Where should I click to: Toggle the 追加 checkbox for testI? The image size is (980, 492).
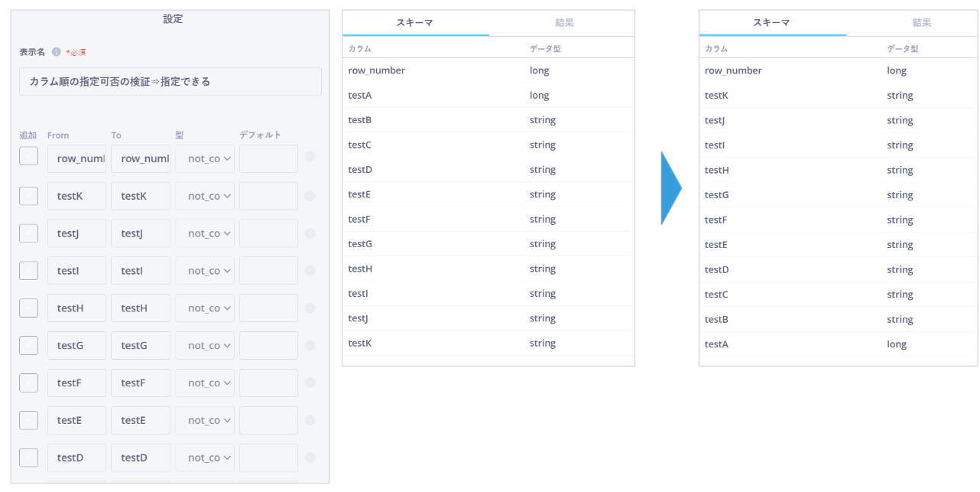click(28, 270)
